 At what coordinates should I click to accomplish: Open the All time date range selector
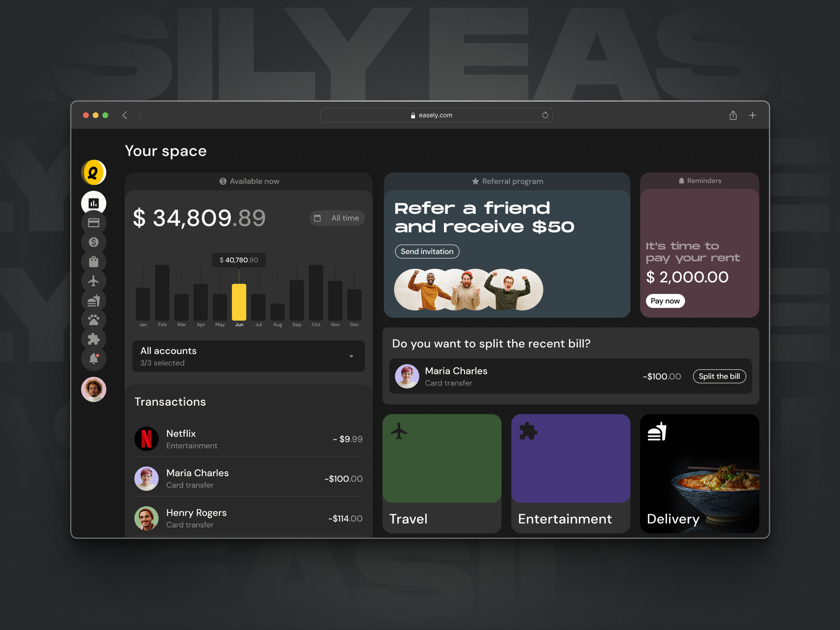click(x=337, y=218)
